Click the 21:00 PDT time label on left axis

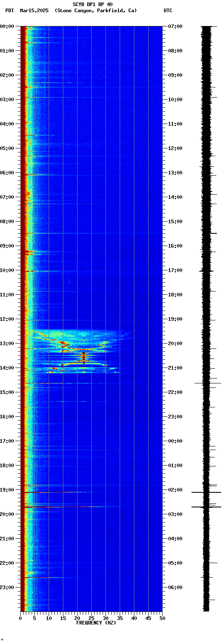[7, 539]
